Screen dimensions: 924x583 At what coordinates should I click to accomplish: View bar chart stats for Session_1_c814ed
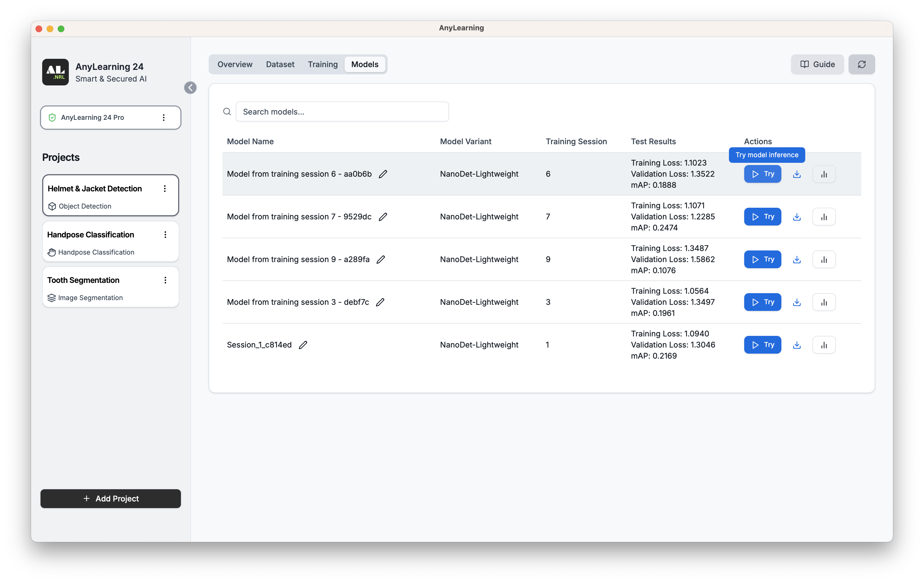[824, 345]
